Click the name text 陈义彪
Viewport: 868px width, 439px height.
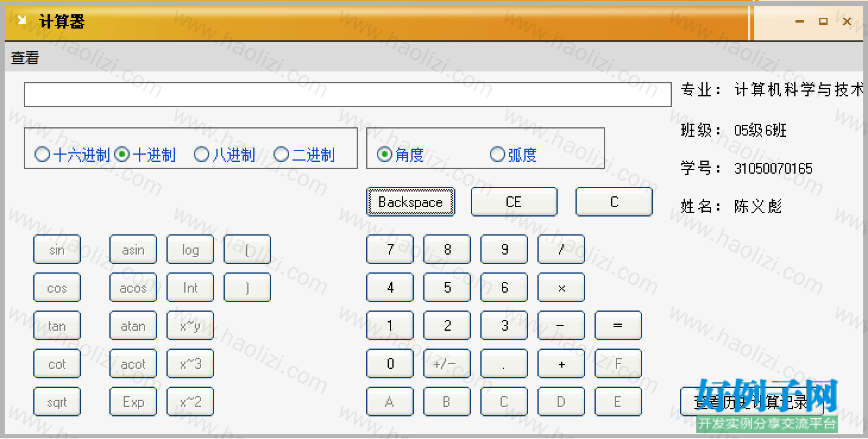point(758,206)
